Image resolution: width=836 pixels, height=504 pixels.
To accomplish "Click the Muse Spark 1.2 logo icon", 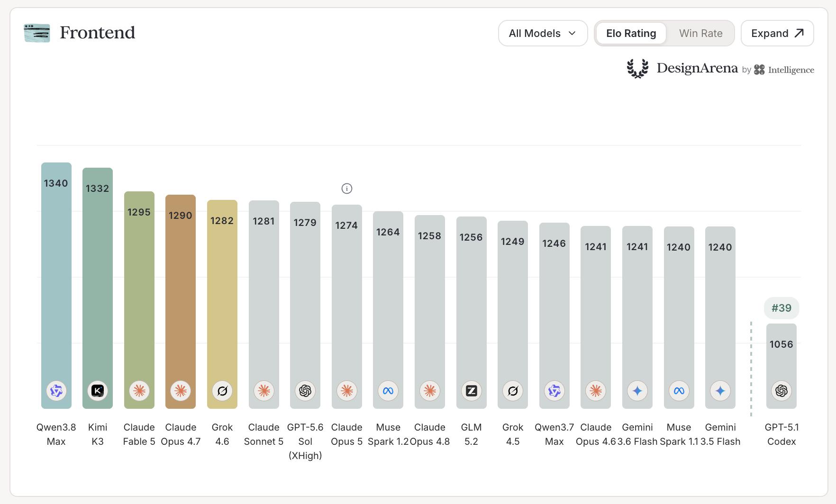I will (x=388, y=391).
